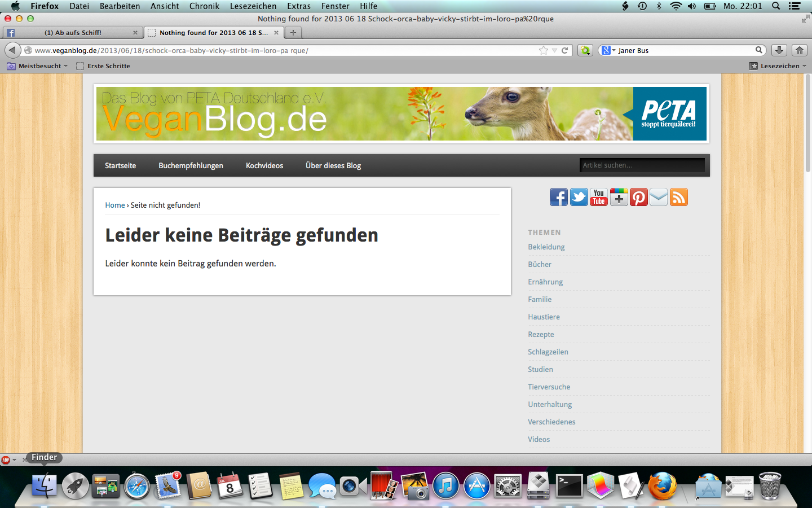The image size is (812, 508).
Task: Expand the Meistbesucht bookmarks dropdown
Action: (x=39, y=66)
